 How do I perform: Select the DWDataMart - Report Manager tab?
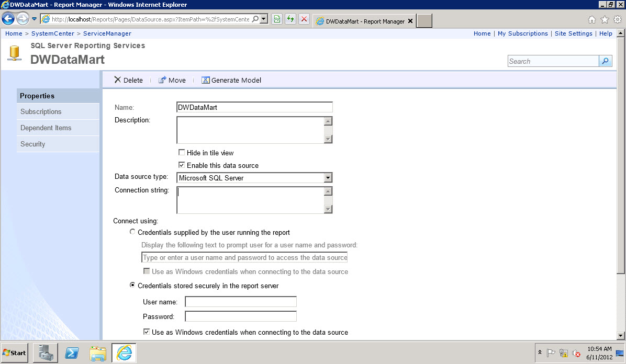click(364, 21)
